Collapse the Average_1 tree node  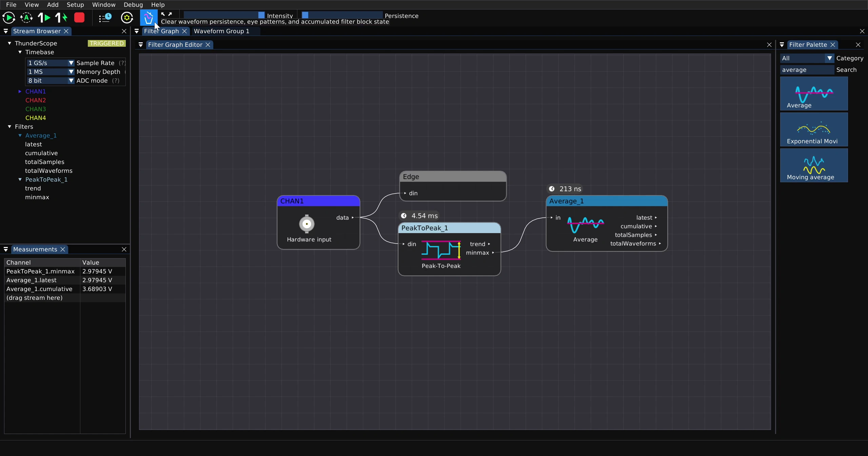click(20, 136)
